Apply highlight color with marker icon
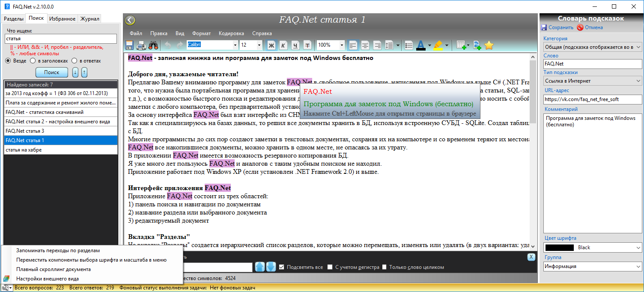 click(438, 45)
